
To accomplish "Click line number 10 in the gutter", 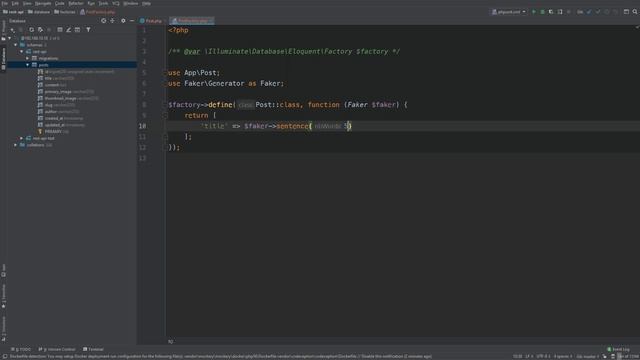I will click(x=142, y=126).
